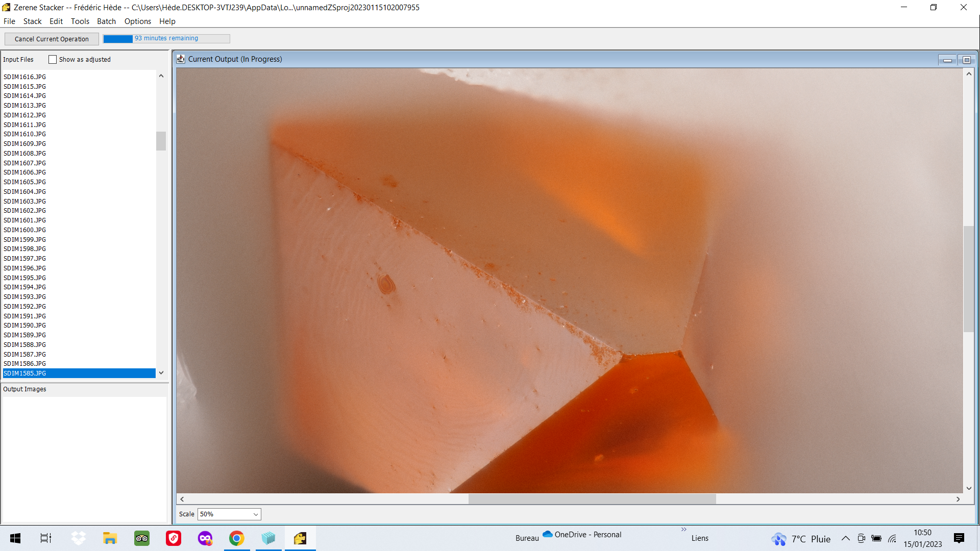Open the Dropbox taskbar icon

(x=78, y=538)
